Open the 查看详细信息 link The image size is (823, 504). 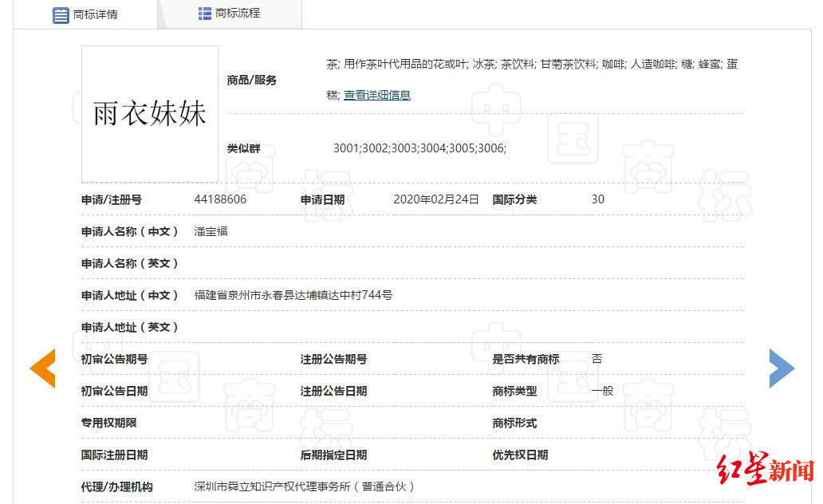[376, 95]
